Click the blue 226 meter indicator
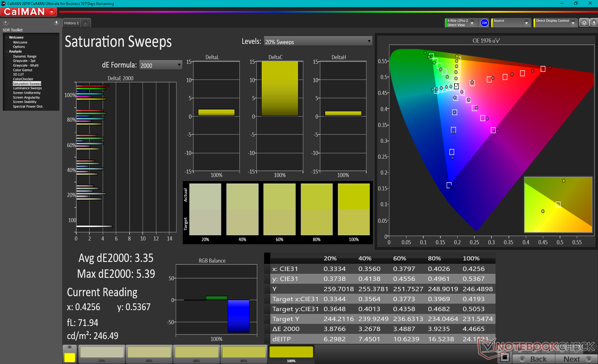 point(484,23)
